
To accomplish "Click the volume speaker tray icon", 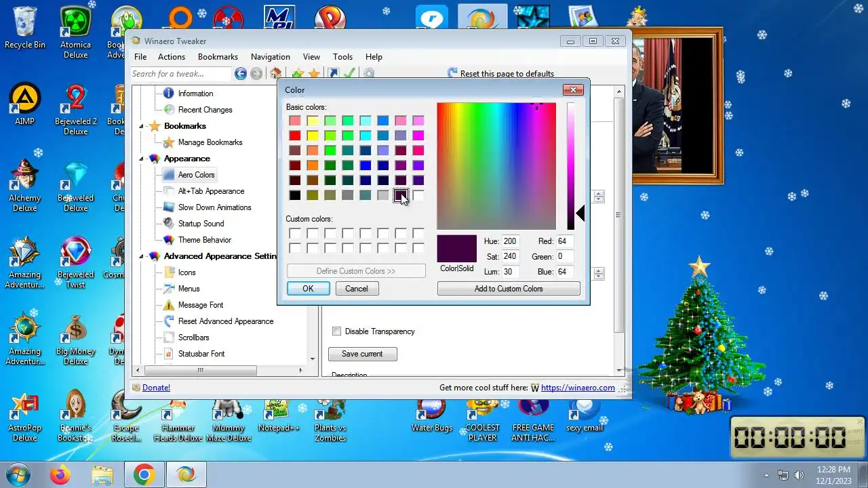I will [800, 475].
